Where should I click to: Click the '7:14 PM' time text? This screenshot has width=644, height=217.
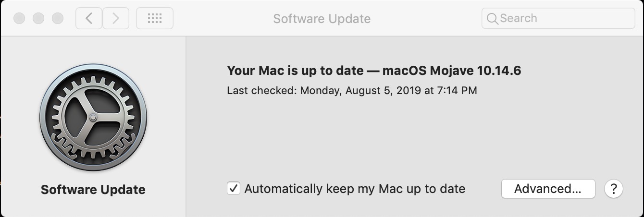coord(457,90)
